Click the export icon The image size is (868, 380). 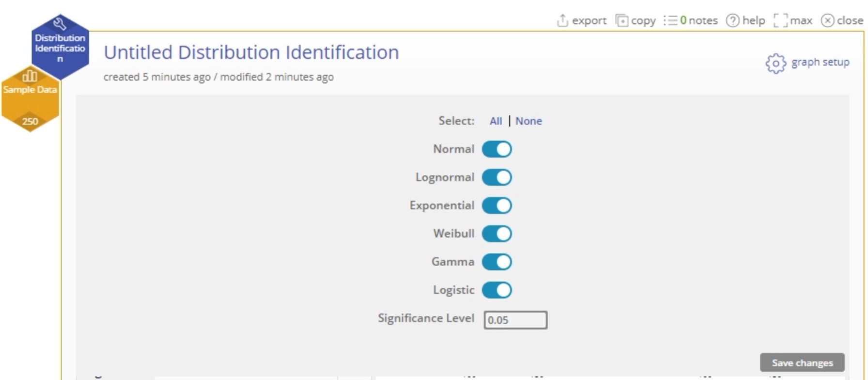point(562,20)
